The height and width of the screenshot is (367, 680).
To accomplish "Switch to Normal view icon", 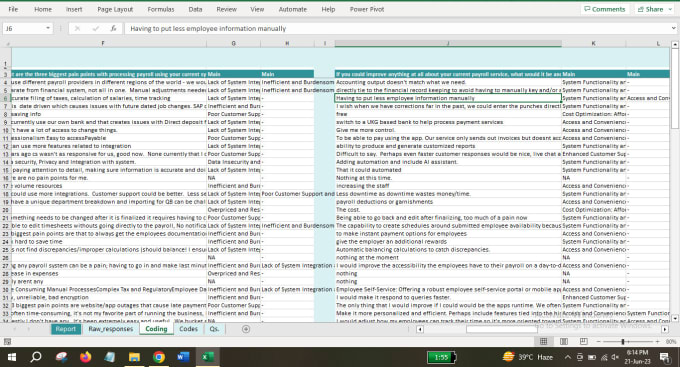I will [543, 342].
